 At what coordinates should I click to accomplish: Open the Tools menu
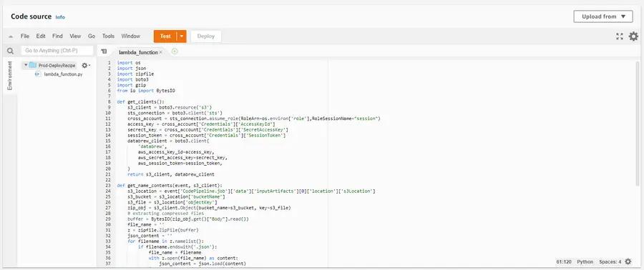[108, 36]
